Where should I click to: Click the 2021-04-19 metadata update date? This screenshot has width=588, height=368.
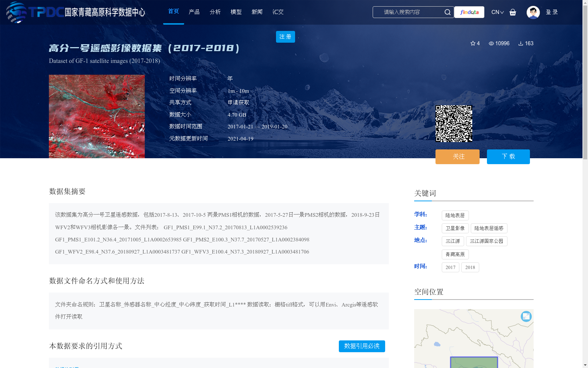click(x=240, y=139)
